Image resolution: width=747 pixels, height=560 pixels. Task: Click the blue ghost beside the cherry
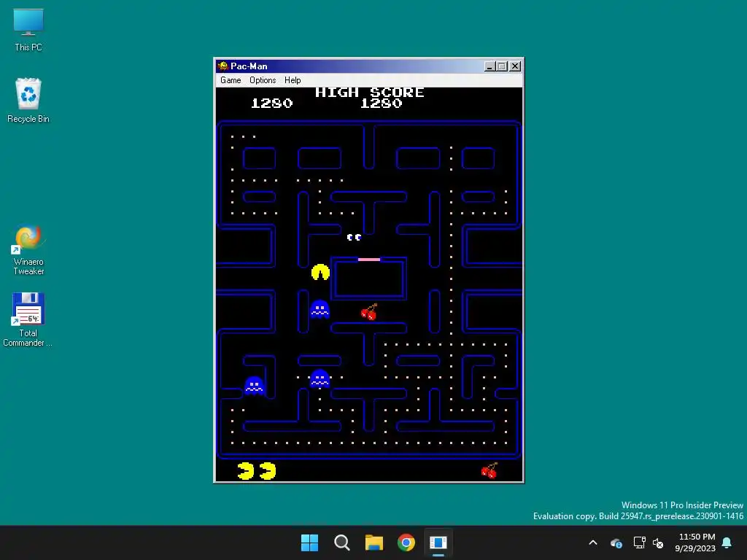(320, 309)
